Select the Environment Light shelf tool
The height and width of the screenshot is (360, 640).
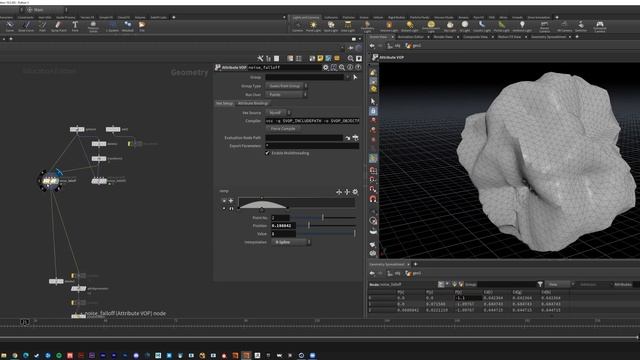(431, 27)
